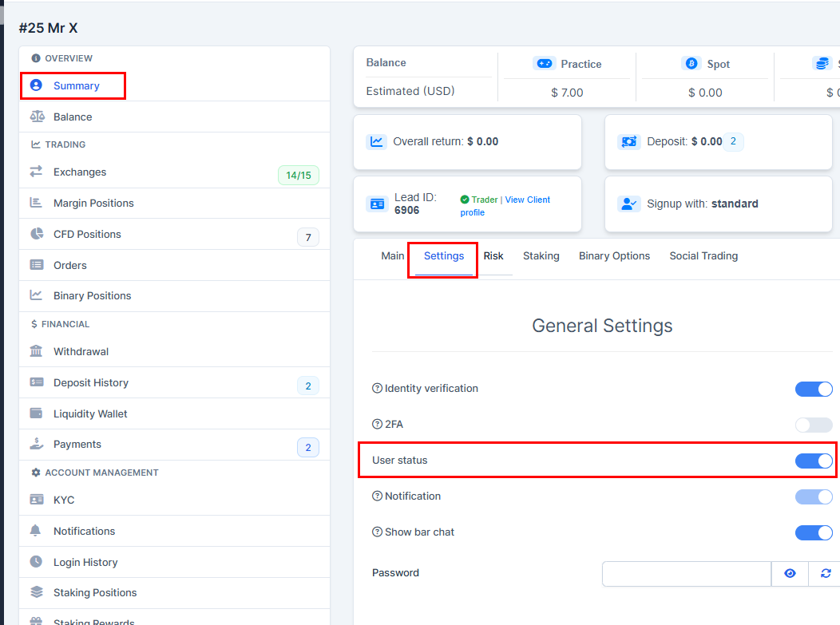Click the Withdrawal bank icon
840x625 pixels.
[x=37, y=351]
